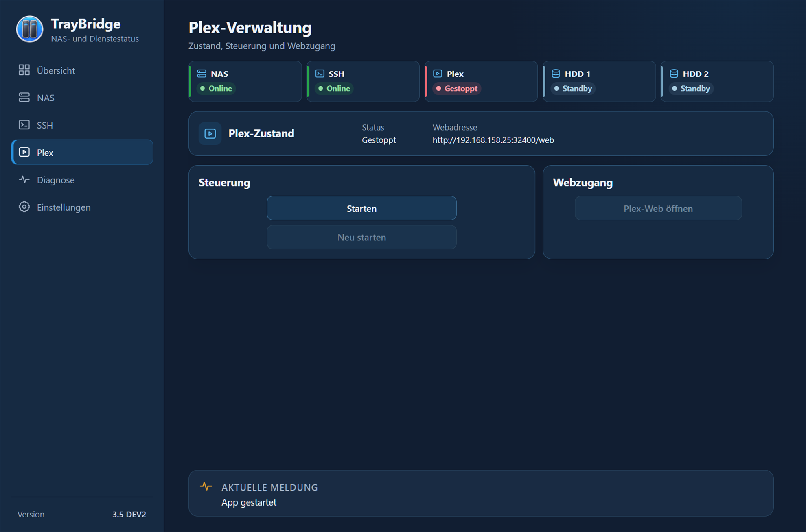Open Einstellungen from the sidebar
The width and height of the screenshot is (806, 532).
(x=82, y=207)
